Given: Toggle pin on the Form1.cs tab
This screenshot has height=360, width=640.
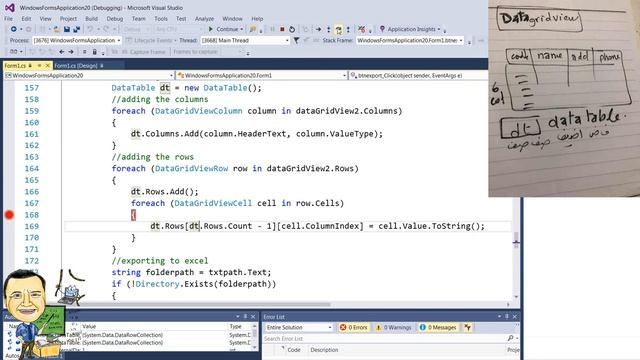Looking at the screenshot, I should click(40, 66).
